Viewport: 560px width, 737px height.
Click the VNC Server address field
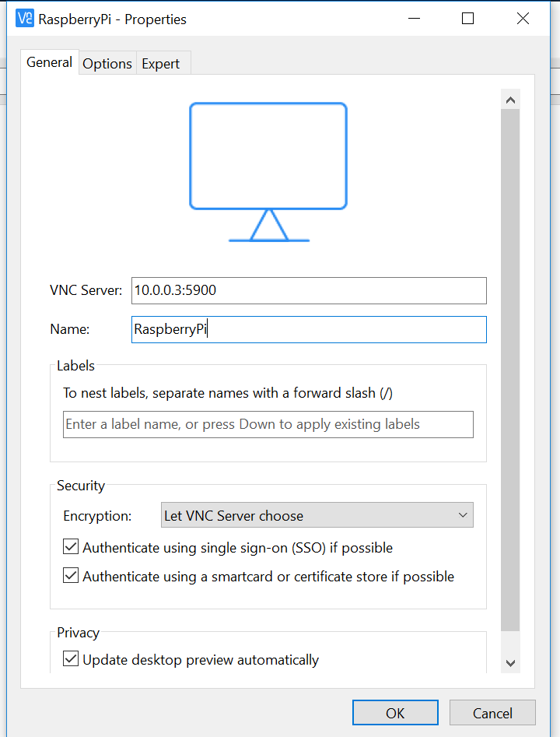click(309, 290)
